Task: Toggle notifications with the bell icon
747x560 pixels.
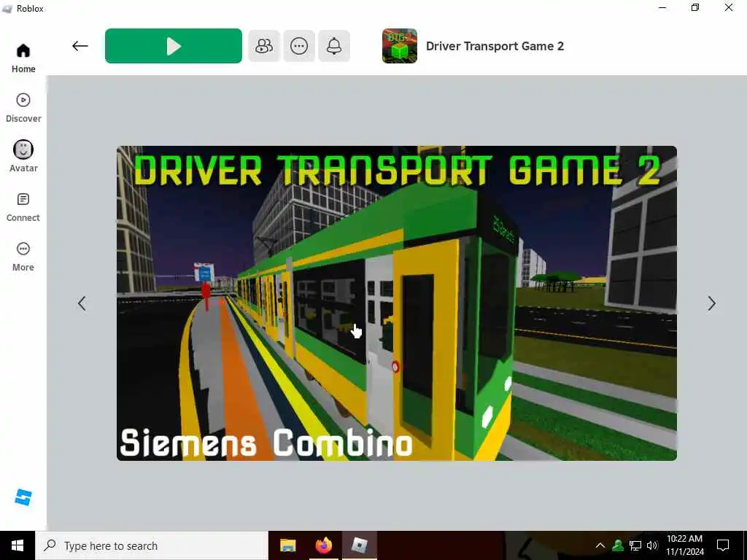Action: 334,46
